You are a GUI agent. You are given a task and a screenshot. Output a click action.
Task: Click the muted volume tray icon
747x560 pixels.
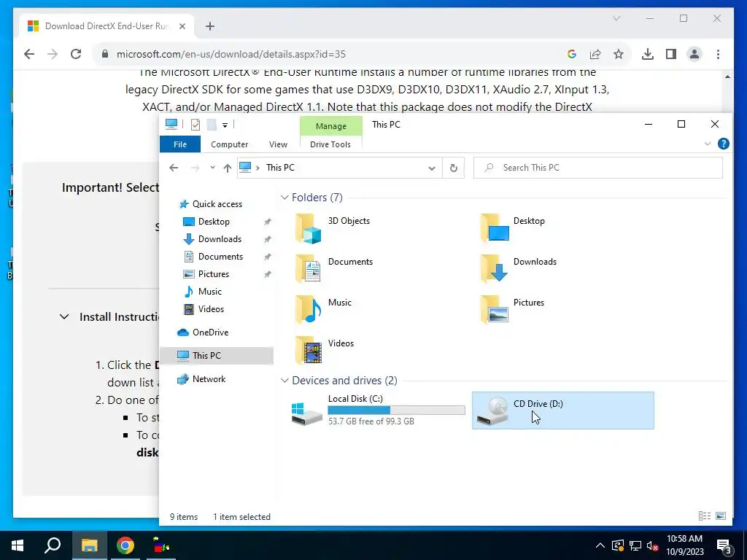[x=652, y=545]
